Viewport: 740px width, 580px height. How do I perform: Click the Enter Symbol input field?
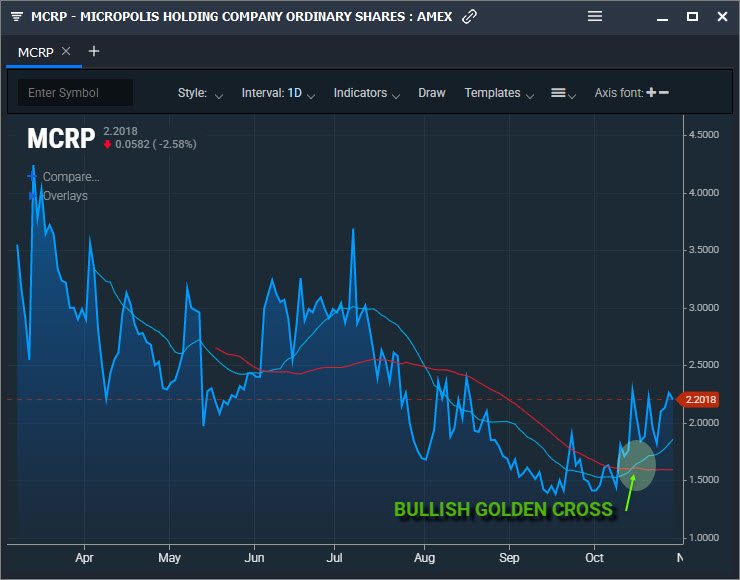[x=75, y=93]
